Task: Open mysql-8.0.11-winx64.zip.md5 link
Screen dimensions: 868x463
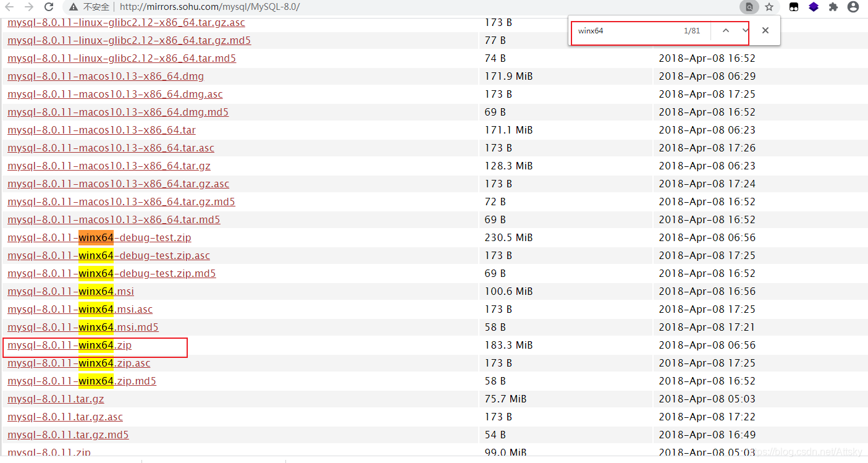Action: (x=82, y=381)
